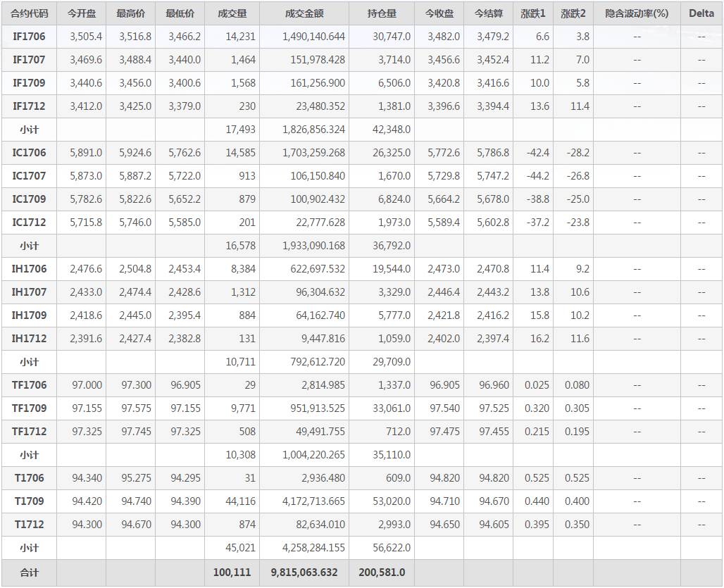
Task: Click IH subtotal turnover 792,612.720
Action: pos(317,362)
